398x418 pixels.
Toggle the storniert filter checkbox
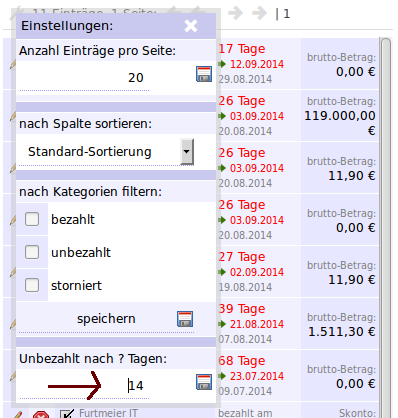coord(32,285)
